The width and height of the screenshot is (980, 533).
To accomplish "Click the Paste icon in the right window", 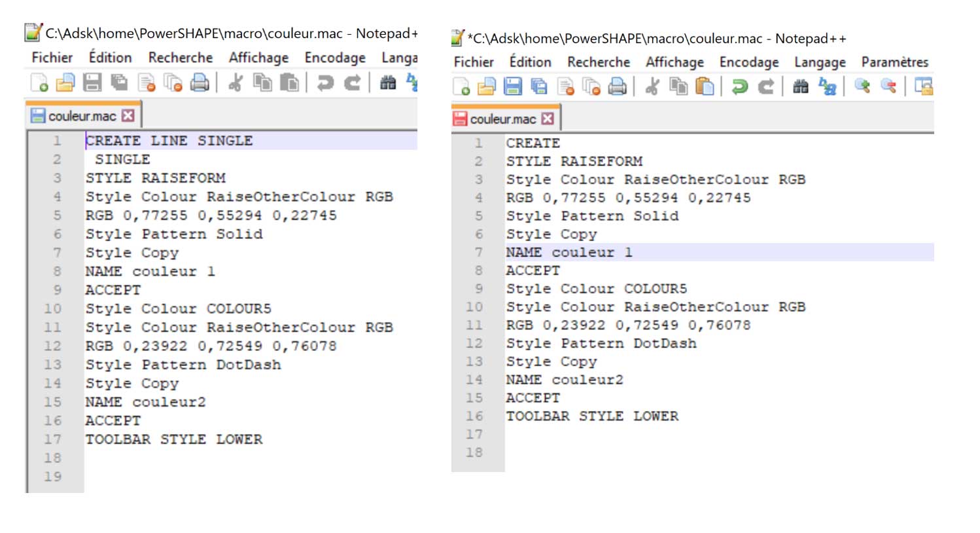I will click(705, 86).
